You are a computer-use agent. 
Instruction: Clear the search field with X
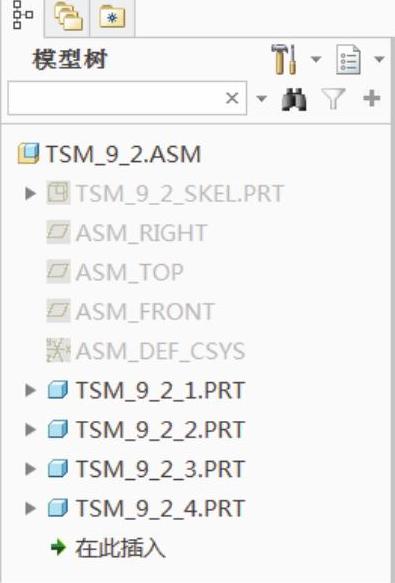232,98
